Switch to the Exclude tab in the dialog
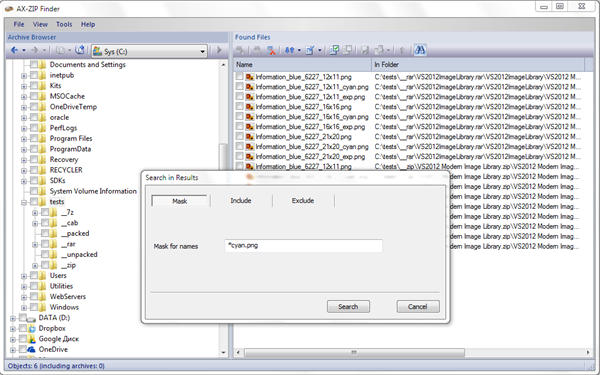The height and width of the screenshot is (375, 600). (x=303, y=201)
